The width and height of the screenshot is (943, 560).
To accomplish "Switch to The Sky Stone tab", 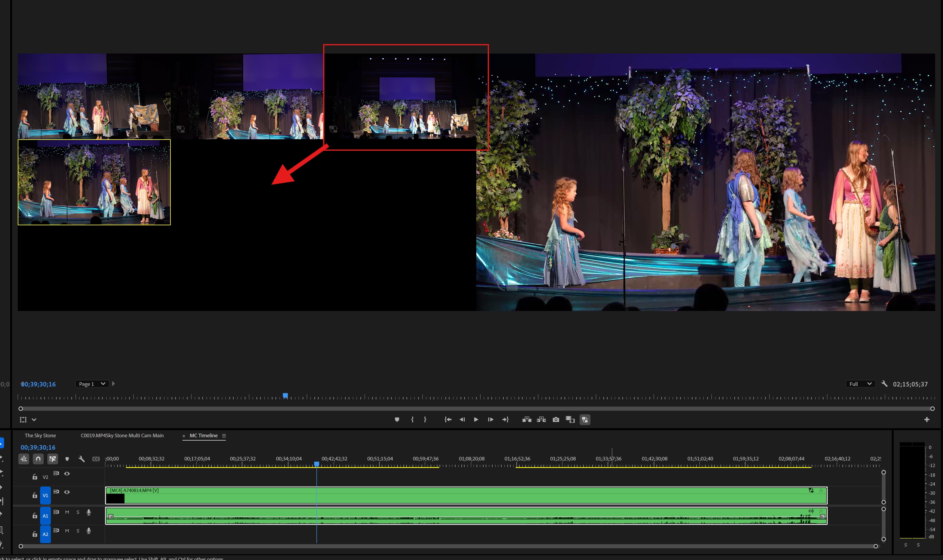I will [40, 435].
